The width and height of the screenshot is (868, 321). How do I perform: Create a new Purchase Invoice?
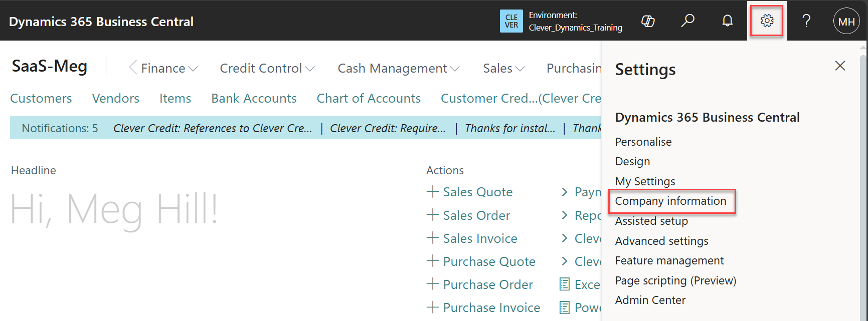pyautogui.click(x=491, y=307)
